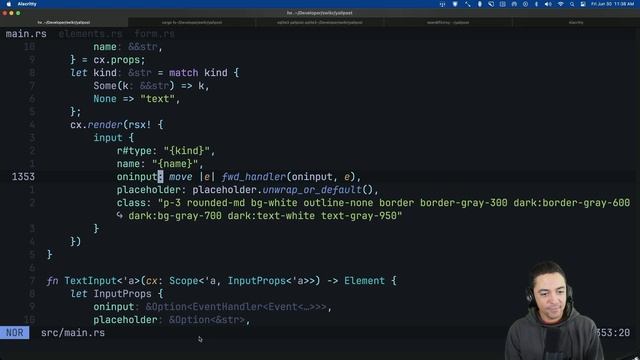Click the unwrap_or_default method call
The image size is (640, 360).
(x=312, y=190)
